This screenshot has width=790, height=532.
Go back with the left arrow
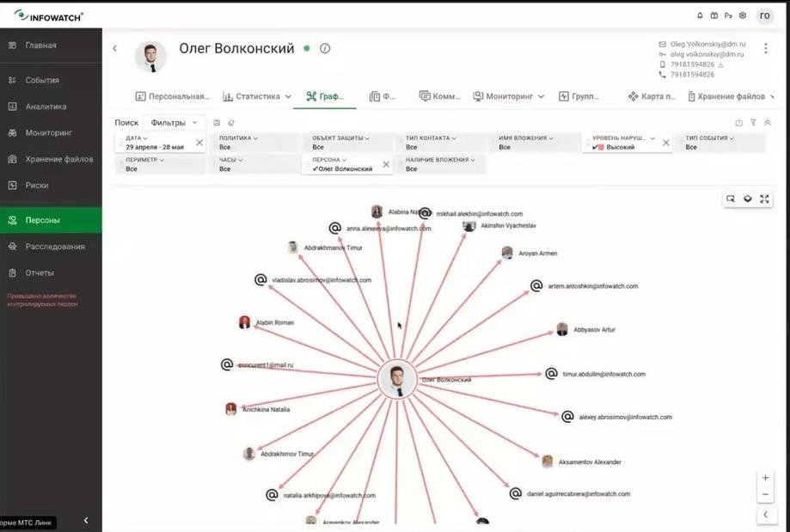115,48
